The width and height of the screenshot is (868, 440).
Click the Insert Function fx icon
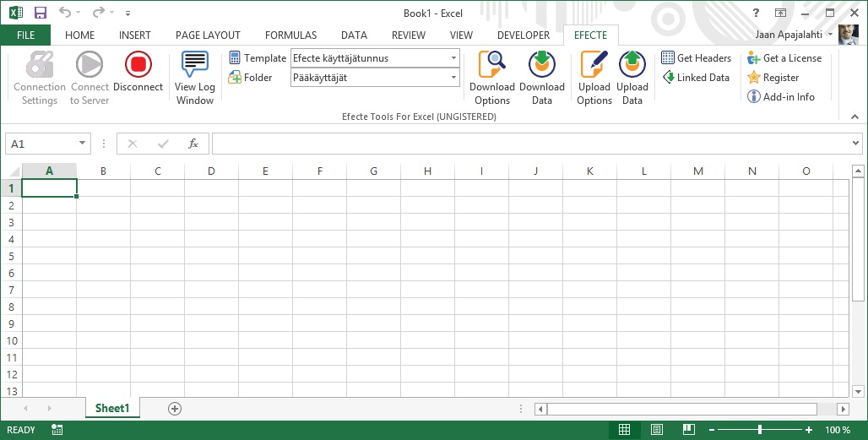193,144
